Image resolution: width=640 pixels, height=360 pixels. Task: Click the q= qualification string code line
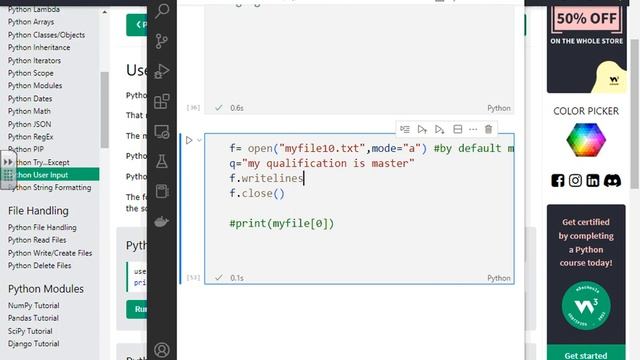pos(322,163)
